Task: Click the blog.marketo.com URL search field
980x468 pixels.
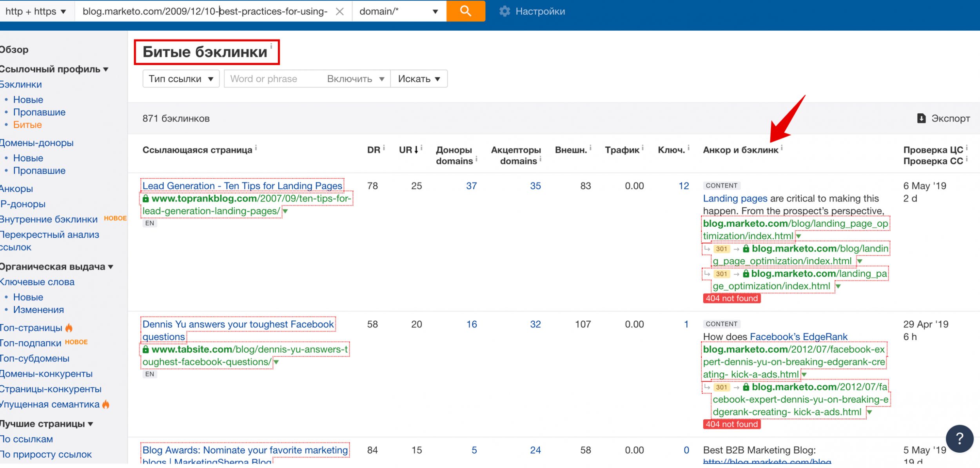Action: 205,11
